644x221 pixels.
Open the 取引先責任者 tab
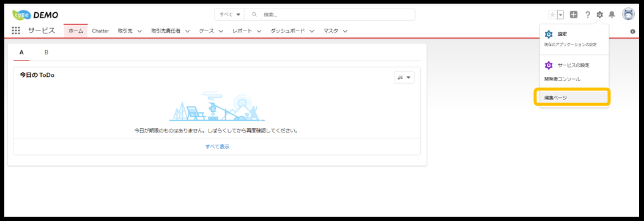click(166, 31)
